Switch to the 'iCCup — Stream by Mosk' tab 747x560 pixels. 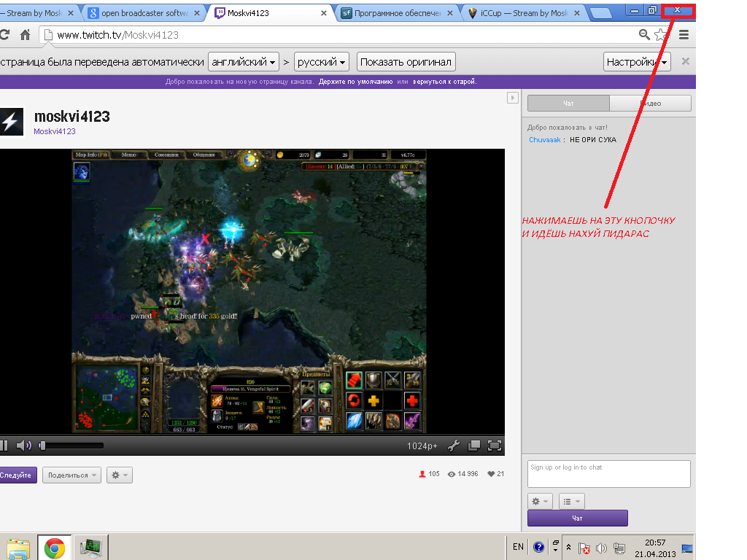524,13
